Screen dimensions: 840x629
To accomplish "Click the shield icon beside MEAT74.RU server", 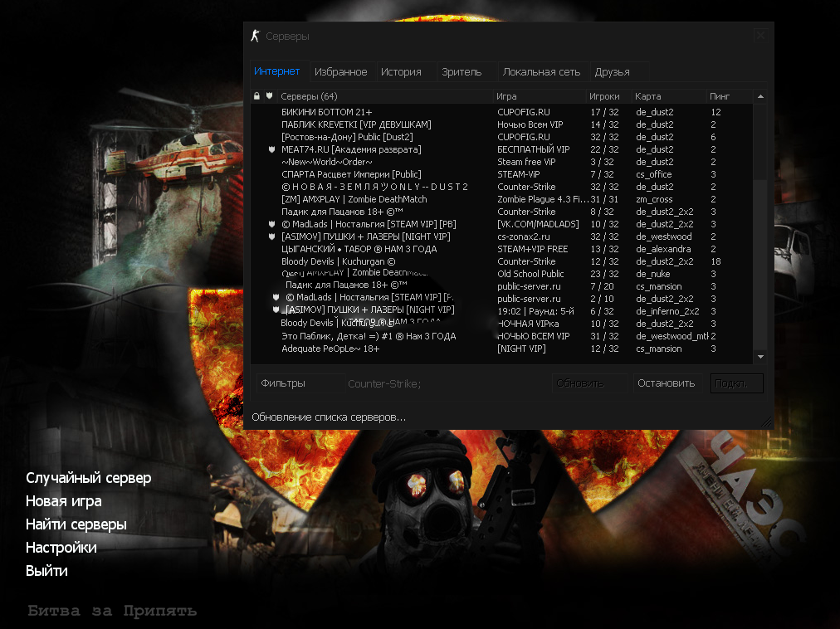I will coord(271,149).
